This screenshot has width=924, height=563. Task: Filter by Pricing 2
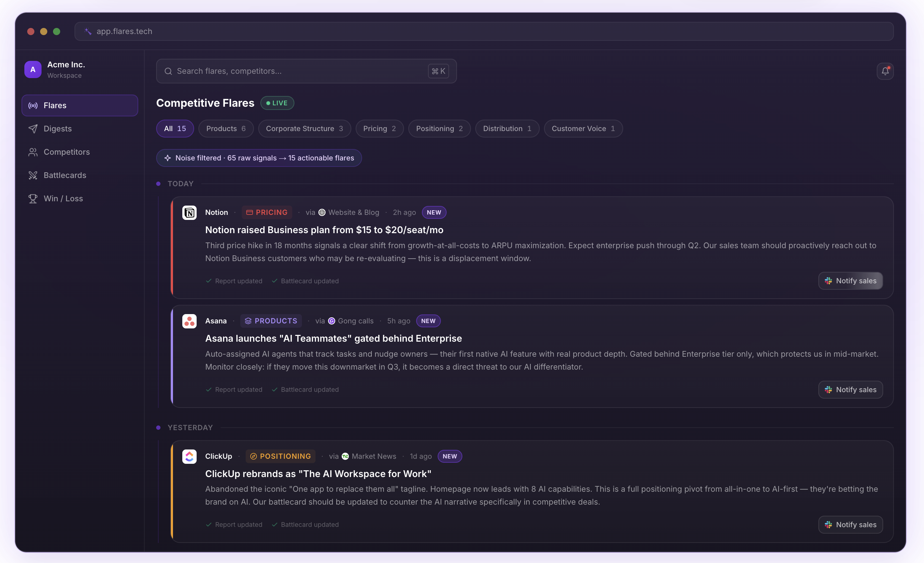click(x=380, y=129)
